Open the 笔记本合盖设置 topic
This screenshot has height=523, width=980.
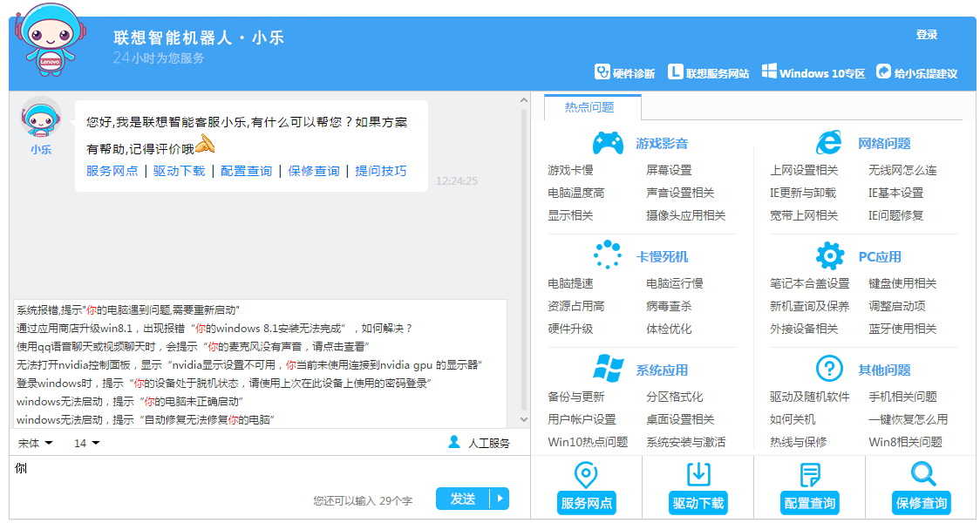809,283
